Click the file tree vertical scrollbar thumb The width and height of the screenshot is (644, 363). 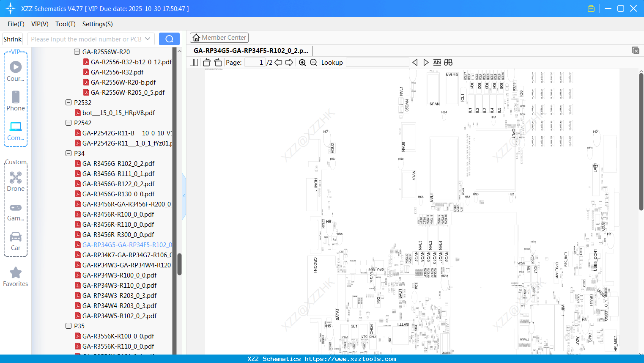pos(179,264)
